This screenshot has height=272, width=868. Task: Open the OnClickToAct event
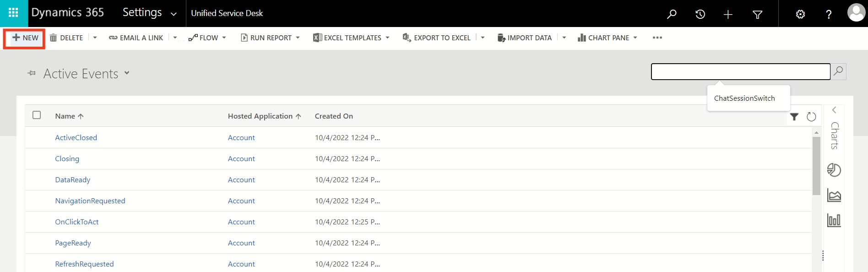(x=76, y=222)
